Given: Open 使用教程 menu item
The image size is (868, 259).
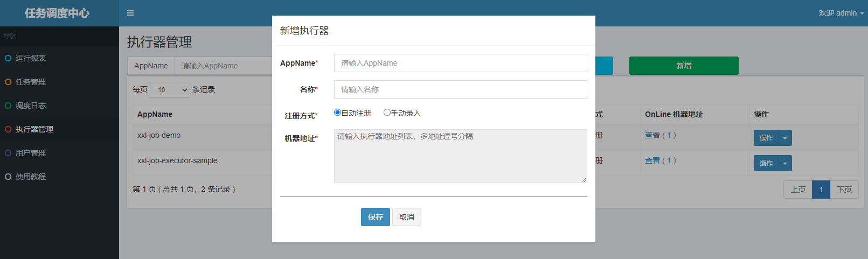Looking at the screenshot, I should click(59, 177).
